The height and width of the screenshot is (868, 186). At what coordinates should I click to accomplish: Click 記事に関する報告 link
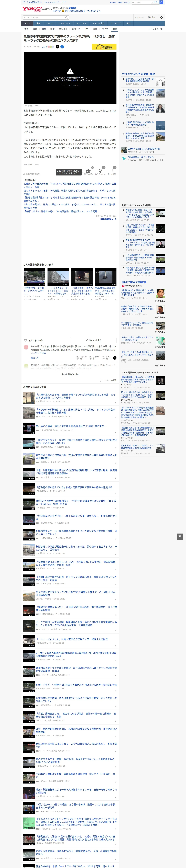pyautogui.click(x=31, y=174)
